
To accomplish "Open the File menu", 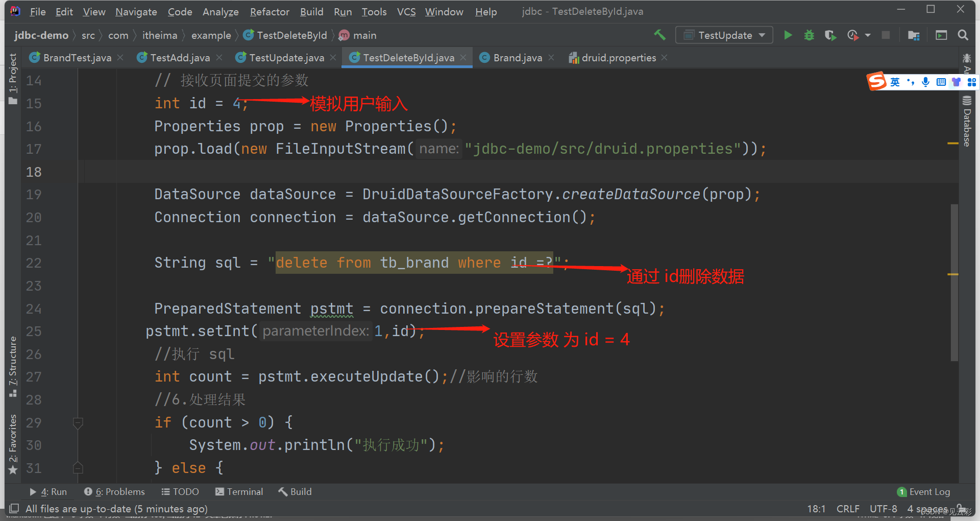I will click(x=38, y=11).
